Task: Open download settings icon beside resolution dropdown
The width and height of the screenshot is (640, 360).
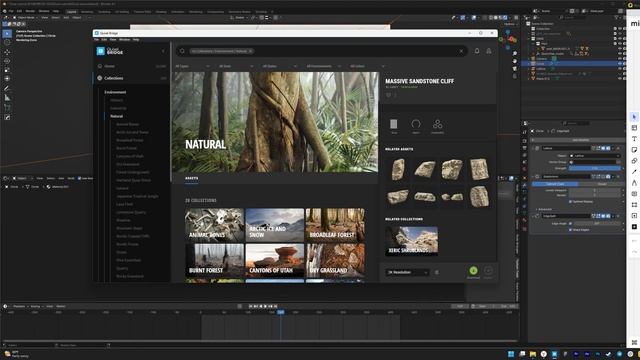Action: point(437,272)
